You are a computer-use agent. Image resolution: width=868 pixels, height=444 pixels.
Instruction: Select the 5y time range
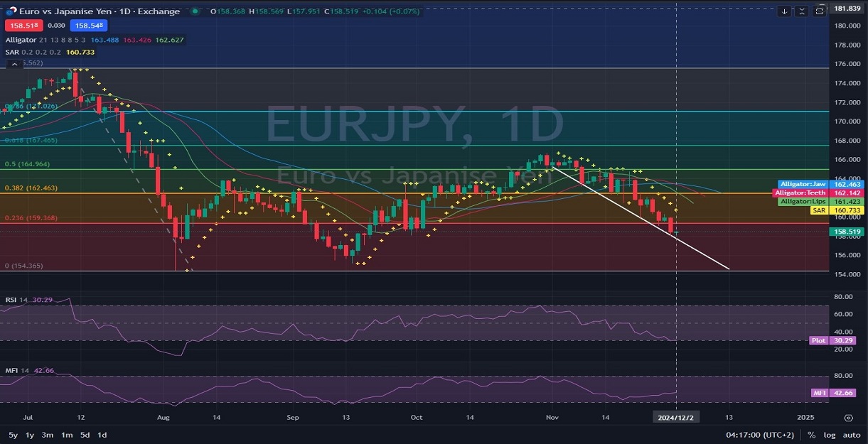pos(13,435)
